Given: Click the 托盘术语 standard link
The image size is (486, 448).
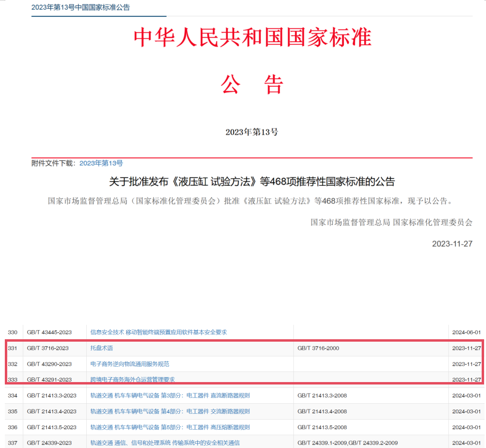Looking at the screenshot, I should point(102,348).
